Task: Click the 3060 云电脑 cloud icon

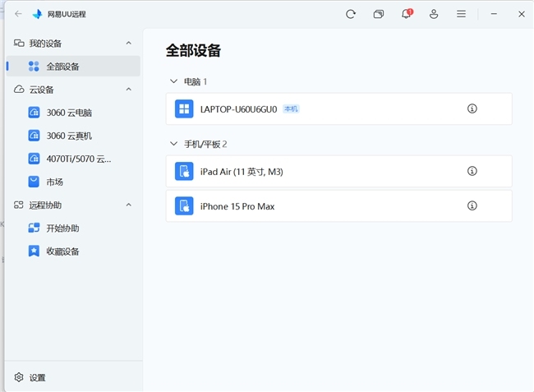Action: (34, 113)
